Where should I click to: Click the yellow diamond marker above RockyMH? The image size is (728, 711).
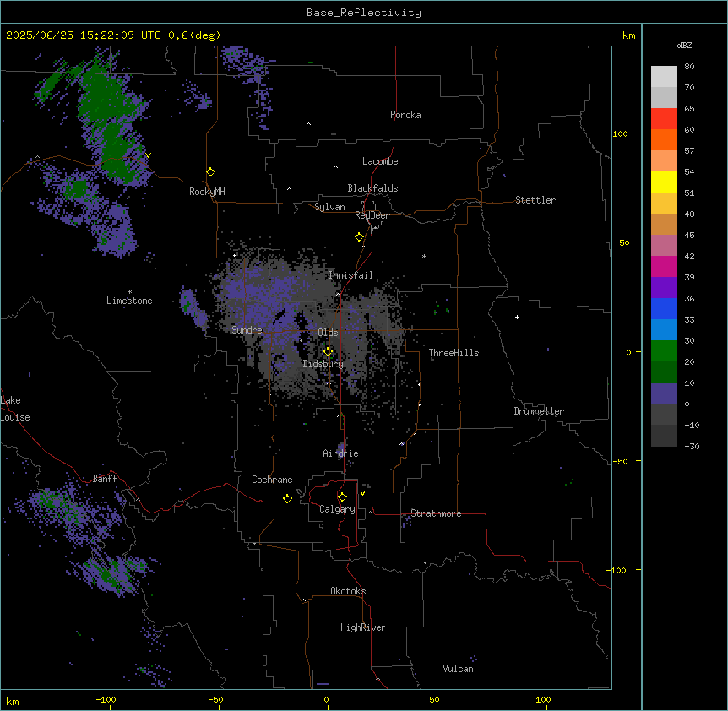pyautogui.click(x=210, y=171)
